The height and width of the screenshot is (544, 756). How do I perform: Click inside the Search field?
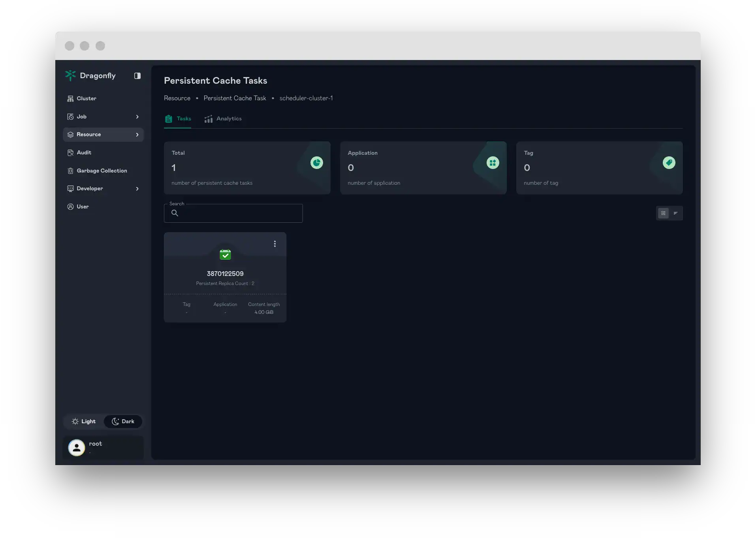pos(233,213)
